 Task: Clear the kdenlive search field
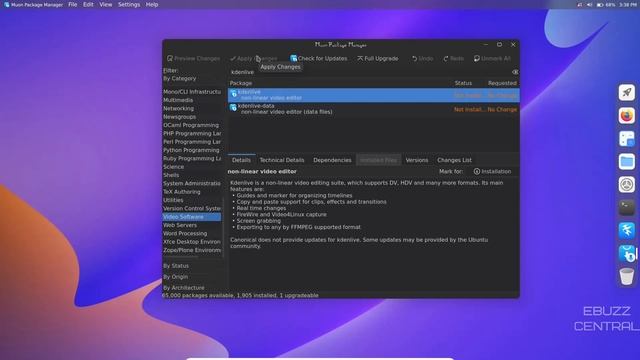(515, 72)
